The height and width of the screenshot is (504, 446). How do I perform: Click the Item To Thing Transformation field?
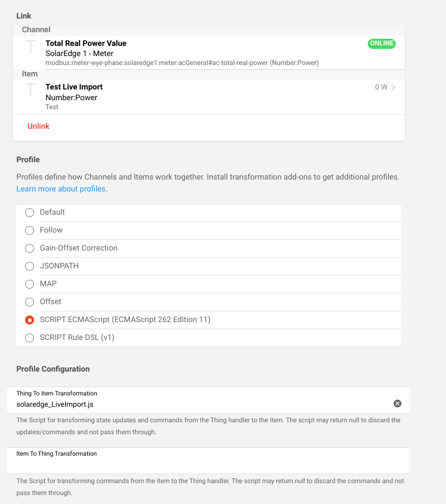click(209, 465)
